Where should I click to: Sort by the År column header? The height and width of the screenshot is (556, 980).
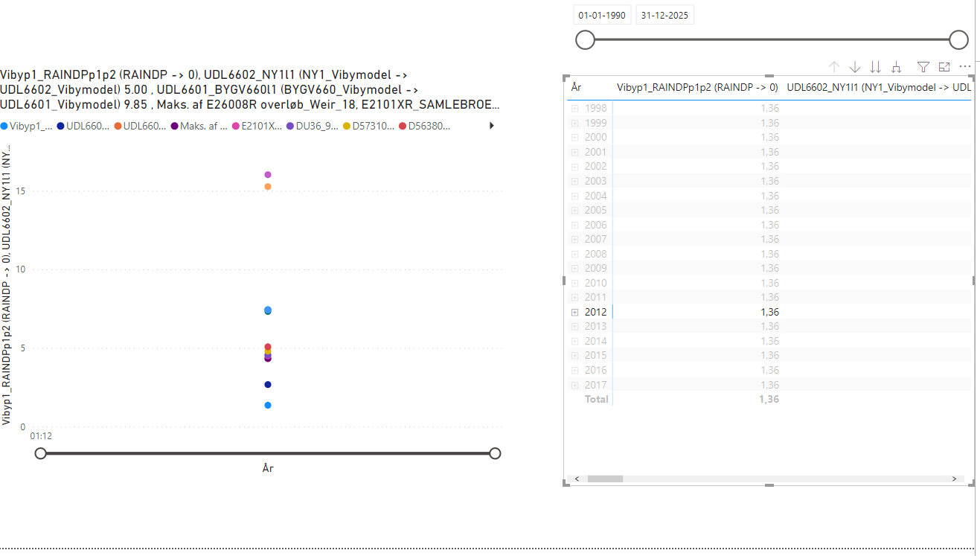[576, 88]
